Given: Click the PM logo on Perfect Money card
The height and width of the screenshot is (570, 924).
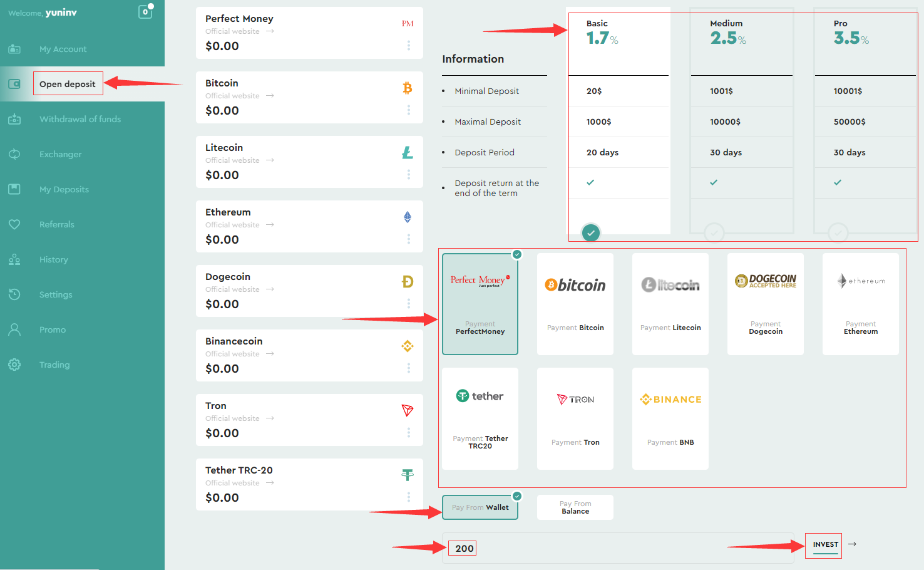Looking at the screenshot, I should [408, 24].
